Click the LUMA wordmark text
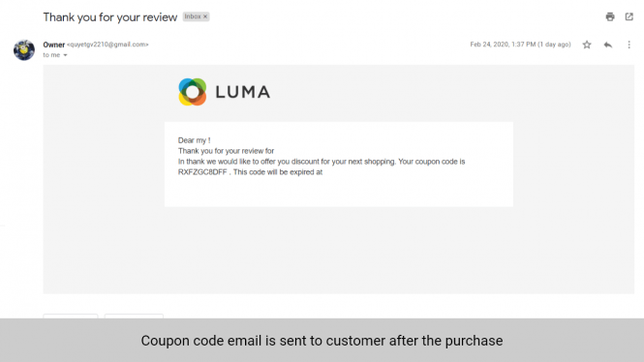 pos(243,92)
